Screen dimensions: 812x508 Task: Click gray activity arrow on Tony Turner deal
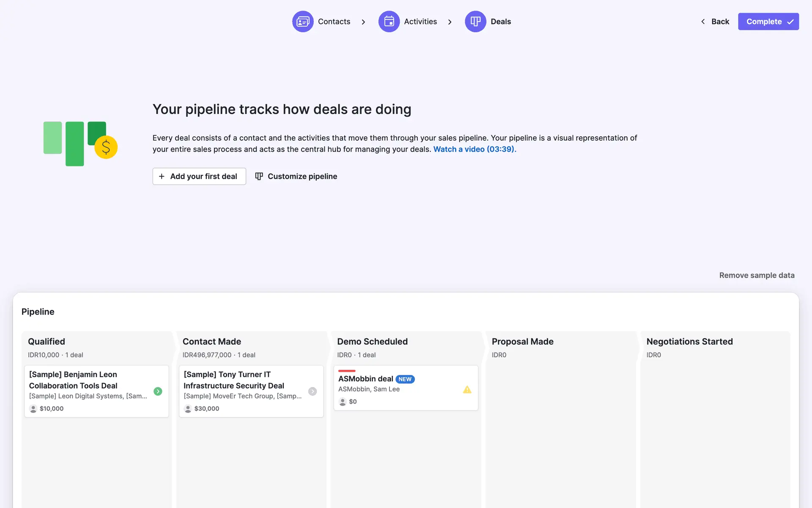point(313,392)
